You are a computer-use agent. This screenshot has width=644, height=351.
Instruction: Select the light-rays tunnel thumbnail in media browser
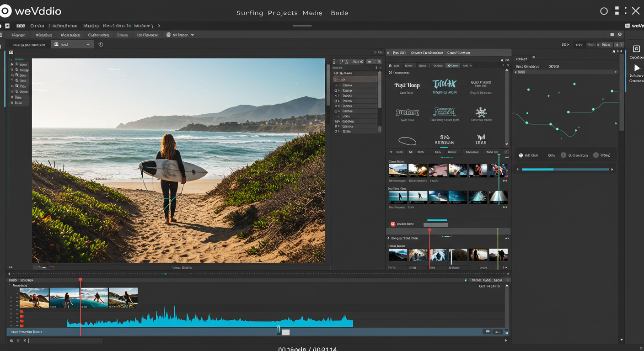(x=498, y=197)
